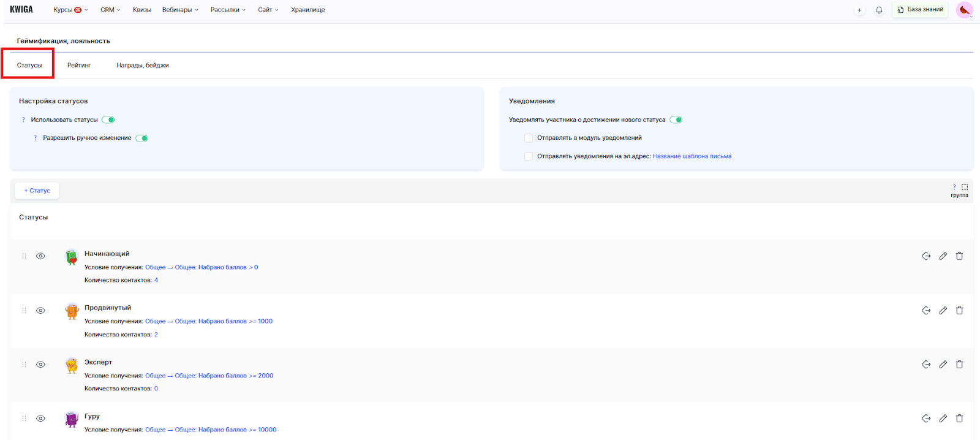Viewport: 980px width, 440px height.
Task: Click the + Статус button
Action: 37,191
